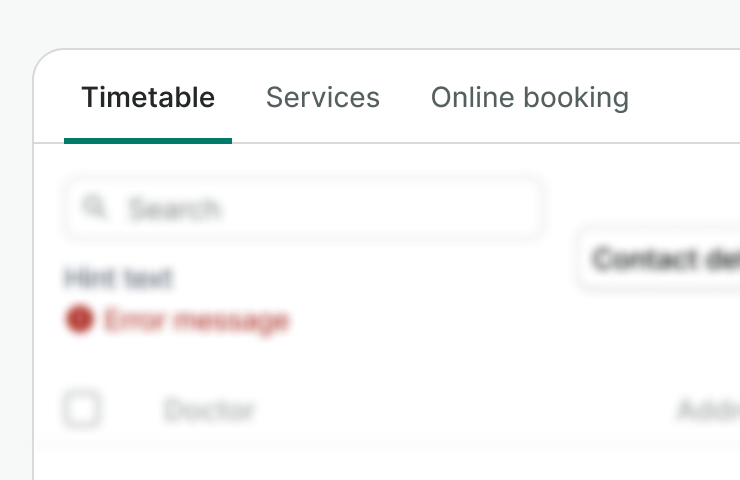The height and width of the screenshot is (480, 740).
Task: Click the green underline beneath Timetable
Action: (148, 140)
